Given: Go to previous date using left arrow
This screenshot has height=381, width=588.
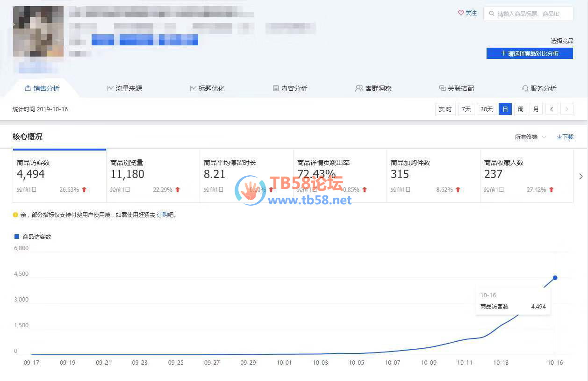Looking at the screenshot, I should [552, 109].
